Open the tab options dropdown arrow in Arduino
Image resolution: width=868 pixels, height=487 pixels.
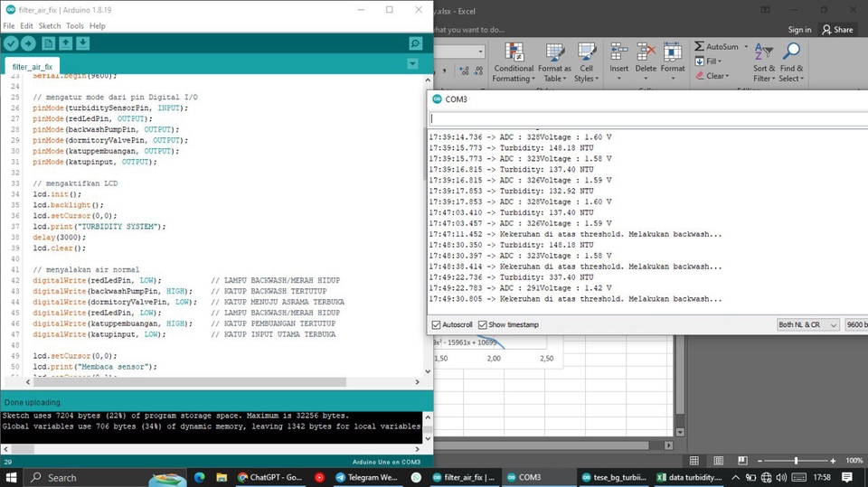(412, 64)
